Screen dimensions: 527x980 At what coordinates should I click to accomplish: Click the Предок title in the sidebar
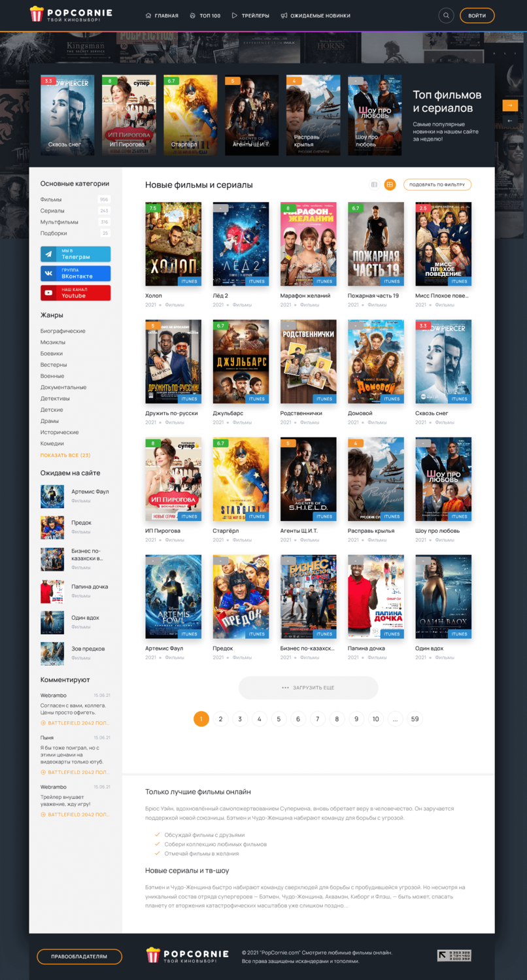(x=81, y=522)
